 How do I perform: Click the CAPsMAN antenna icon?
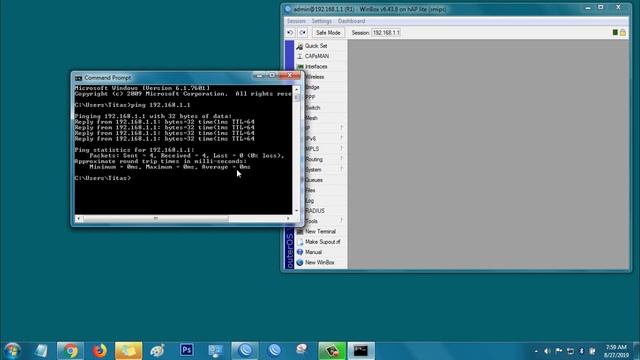point(300,56)
